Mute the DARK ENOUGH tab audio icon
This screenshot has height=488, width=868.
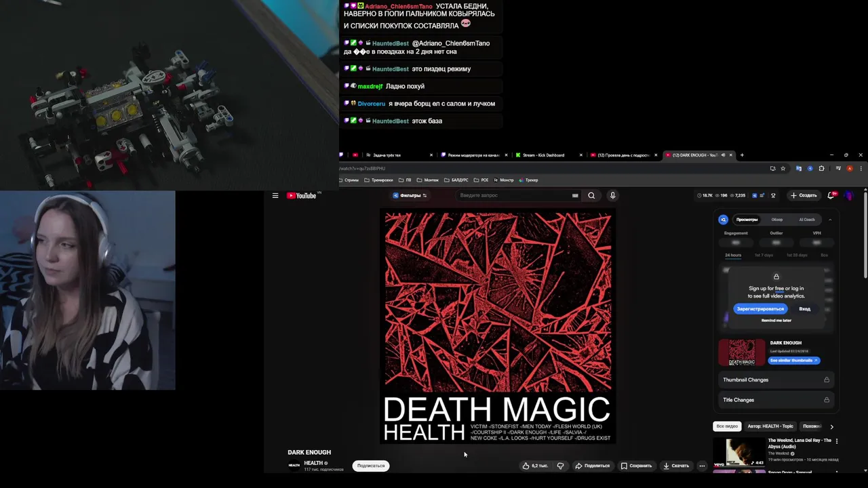(723, 155)
